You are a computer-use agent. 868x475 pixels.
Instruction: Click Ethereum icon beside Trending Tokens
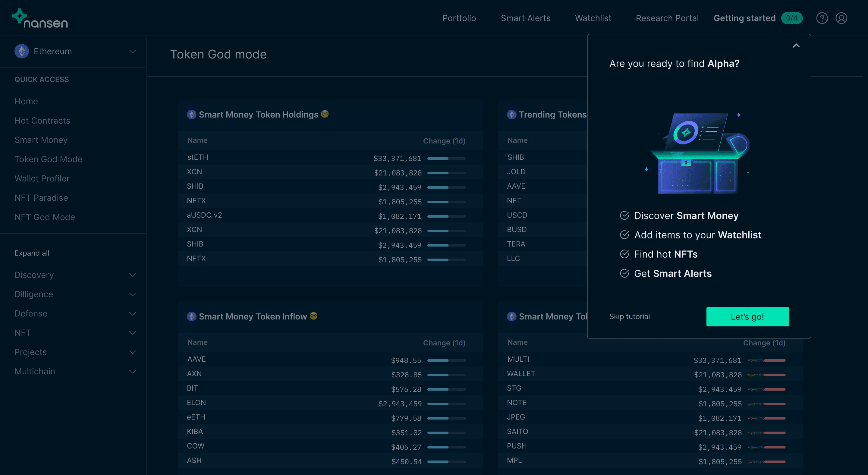(x=511, y=115)
